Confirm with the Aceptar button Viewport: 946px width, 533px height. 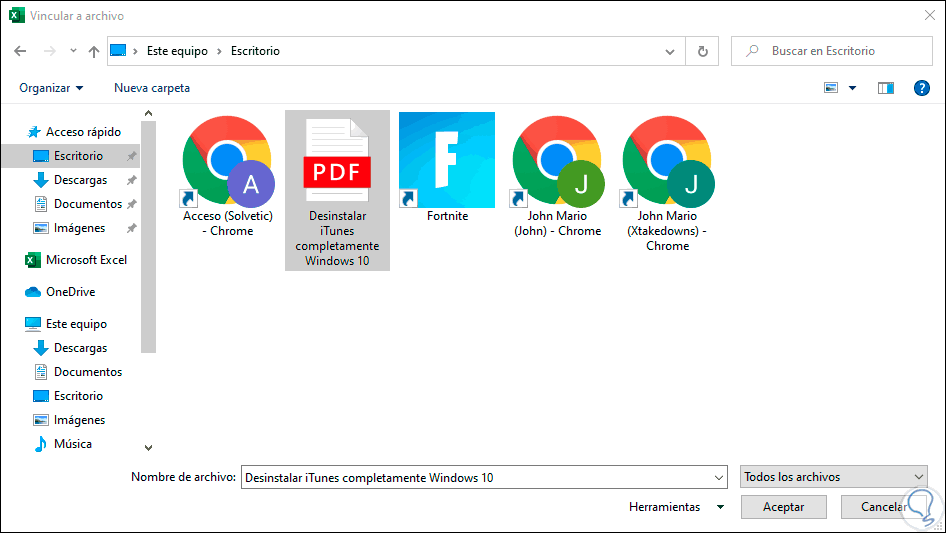click(x=784, y=507)
